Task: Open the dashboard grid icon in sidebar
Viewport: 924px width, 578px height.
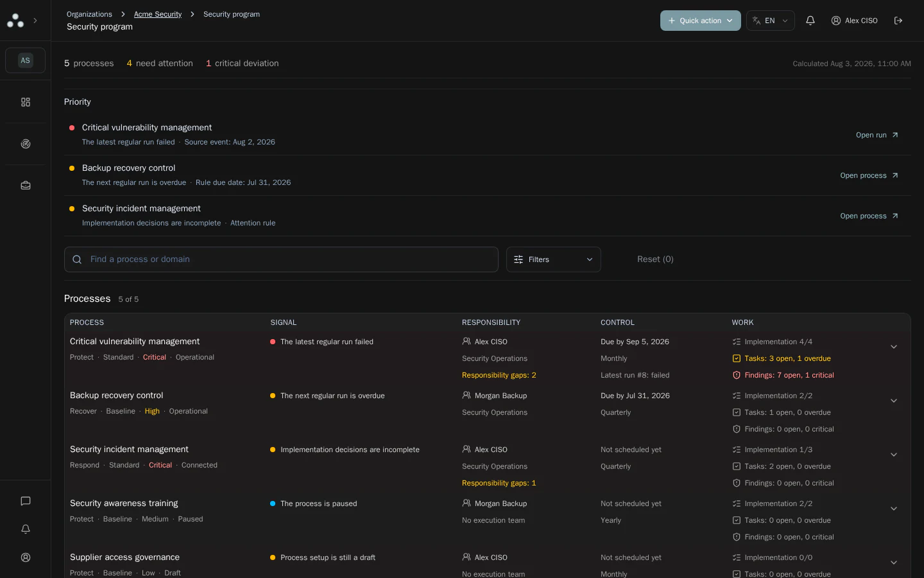Action: (x=26, y=102)
